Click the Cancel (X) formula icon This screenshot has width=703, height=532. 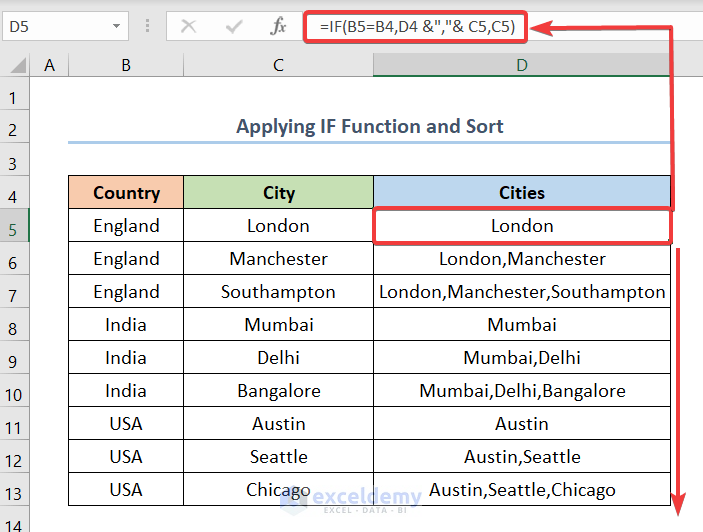point(188,26)
